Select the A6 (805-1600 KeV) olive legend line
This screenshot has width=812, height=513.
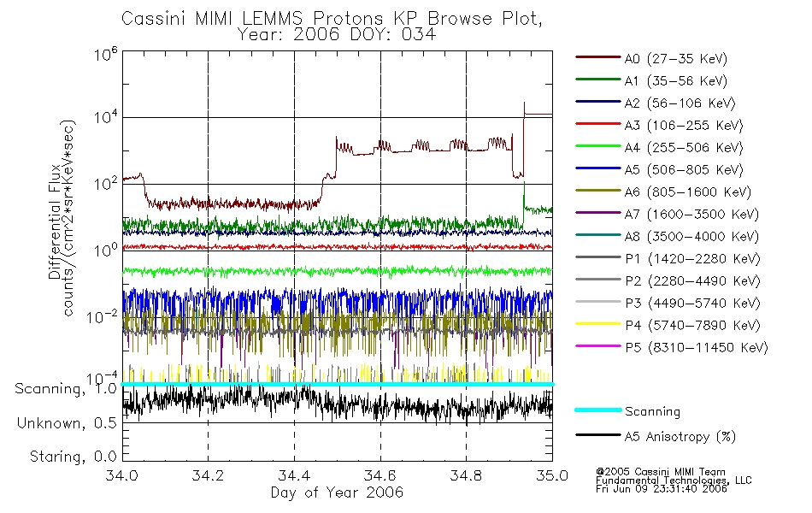(x=598, y=191)
